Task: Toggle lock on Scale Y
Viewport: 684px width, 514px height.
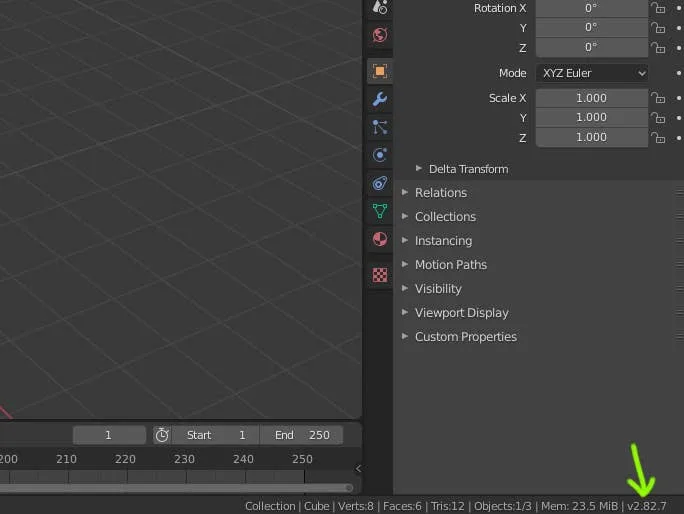Action: click(658, 118)
